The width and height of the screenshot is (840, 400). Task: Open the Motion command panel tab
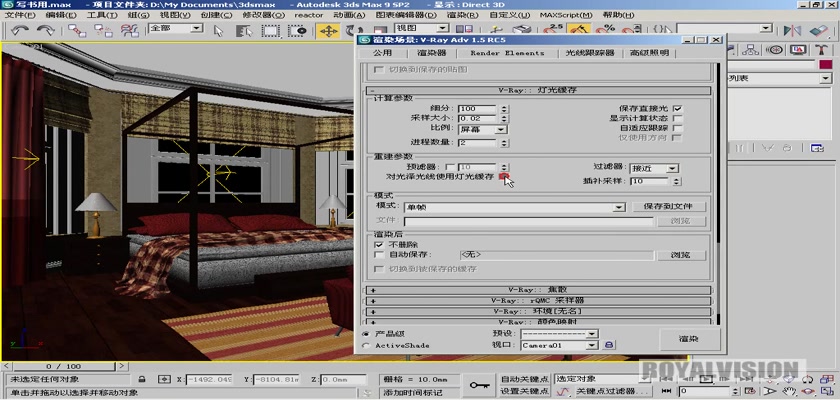coord(774,50)
